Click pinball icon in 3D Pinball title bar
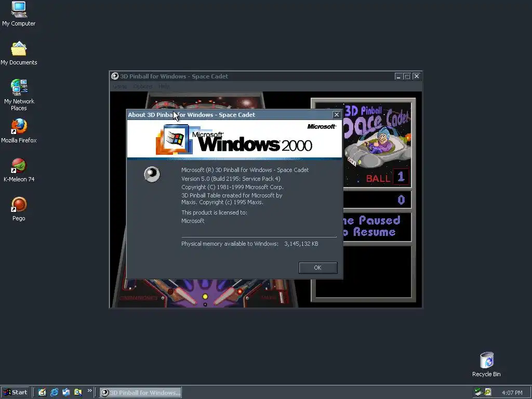 point(115,76)
